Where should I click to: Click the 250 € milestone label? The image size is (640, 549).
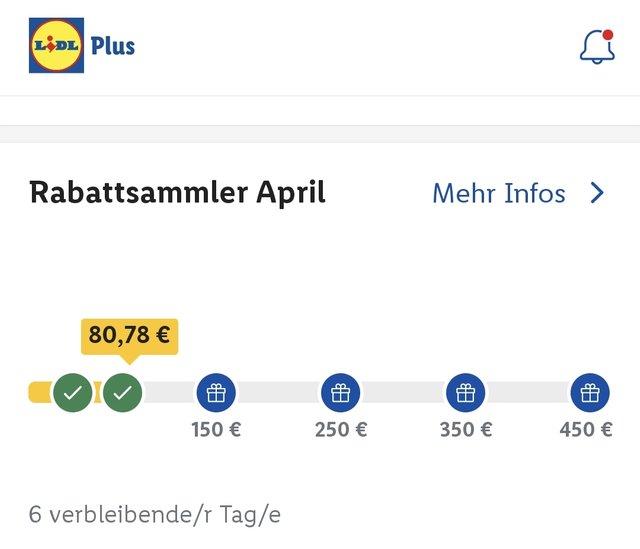(x=341, y=429)
